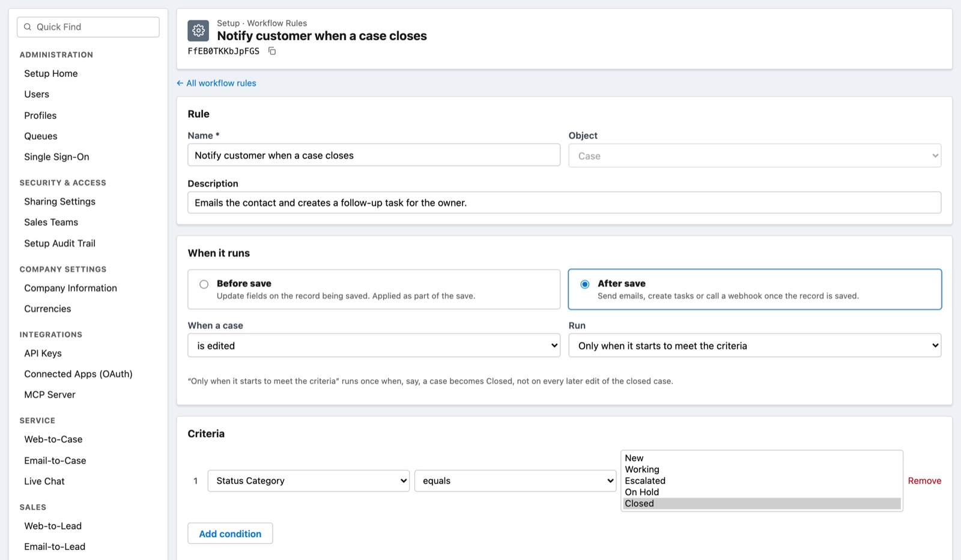Select the After save radio option
The height and width of the screenshot is (560, 961).
tap(585, 284)
